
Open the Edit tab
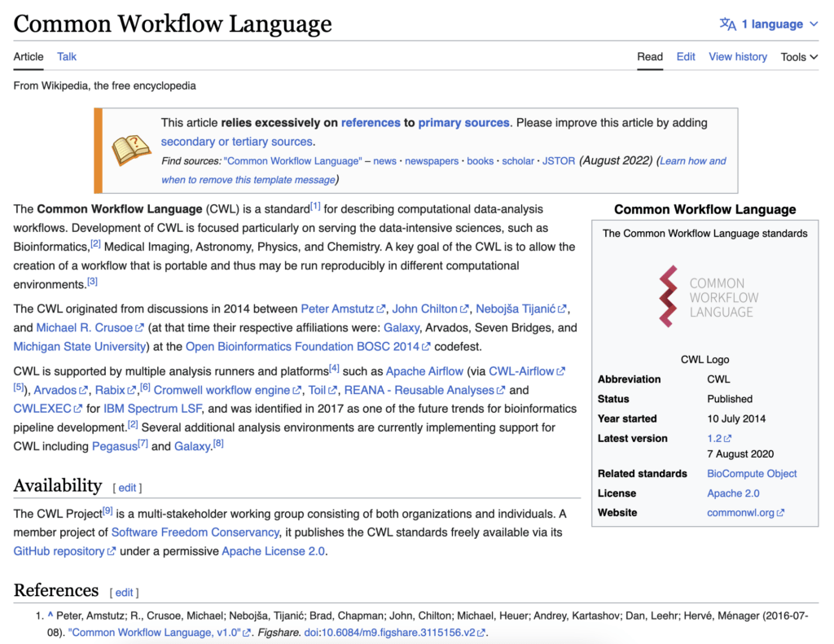pos(686,56)
